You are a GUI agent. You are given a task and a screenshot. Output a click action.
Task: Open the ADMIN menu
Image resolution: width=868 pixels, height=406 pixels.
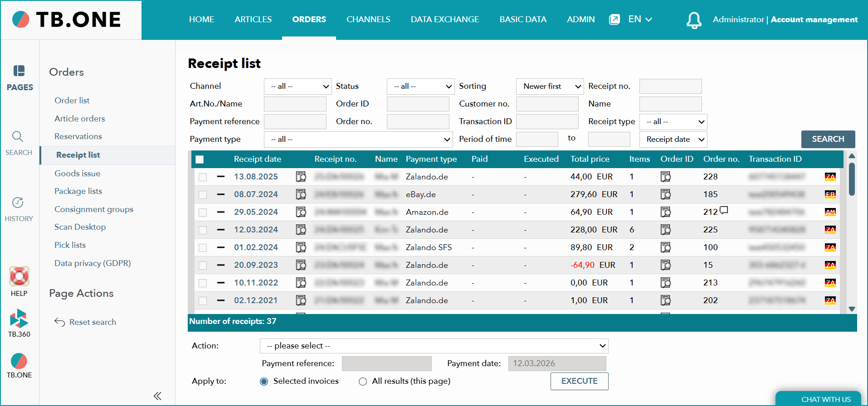point(580,19)
